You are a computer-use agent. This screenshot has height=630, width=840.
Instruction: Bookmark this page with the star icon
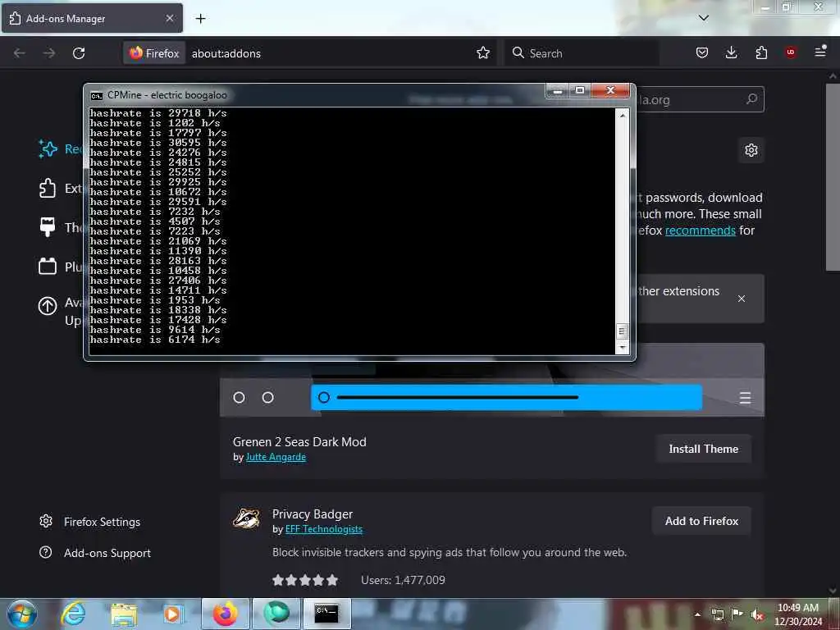coord(483,53)
